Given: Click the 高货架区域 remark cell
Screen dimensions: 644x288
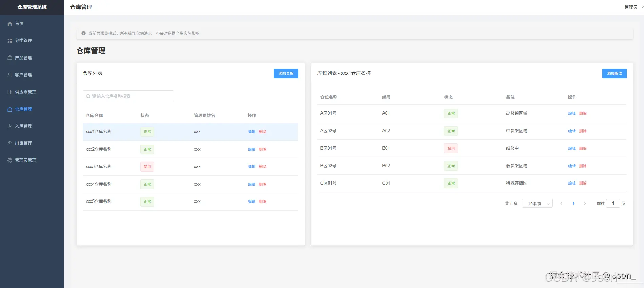Looking at the screenshot, I should click(517, 113).
